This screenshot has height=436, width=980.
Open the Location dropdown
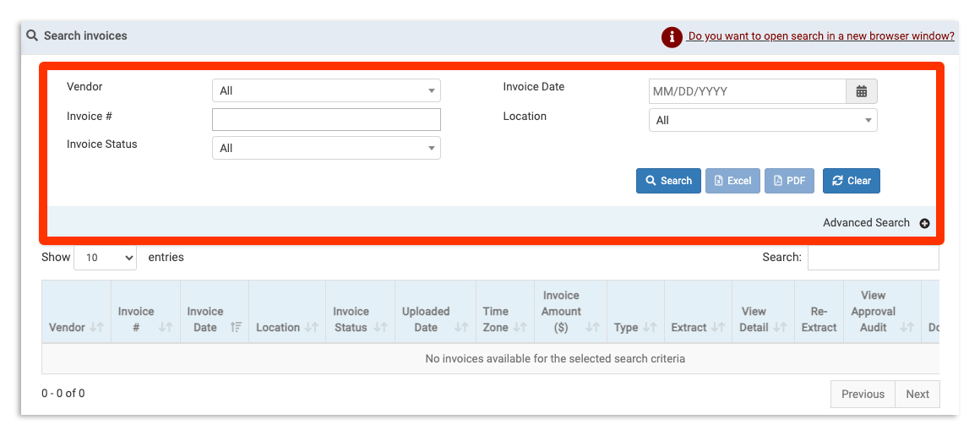[x=762, y=120]
